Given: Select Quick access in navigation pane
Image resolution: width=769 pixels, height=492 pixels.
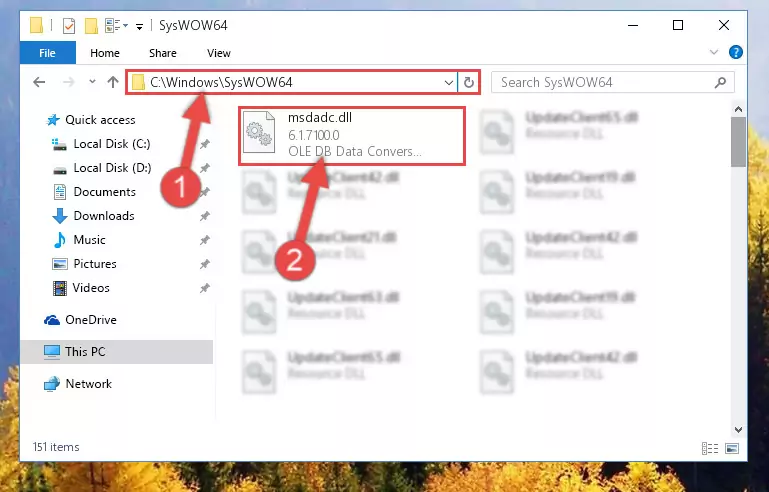Looking at the screenshot, I should pyautogui.click(x=100, y=120).
